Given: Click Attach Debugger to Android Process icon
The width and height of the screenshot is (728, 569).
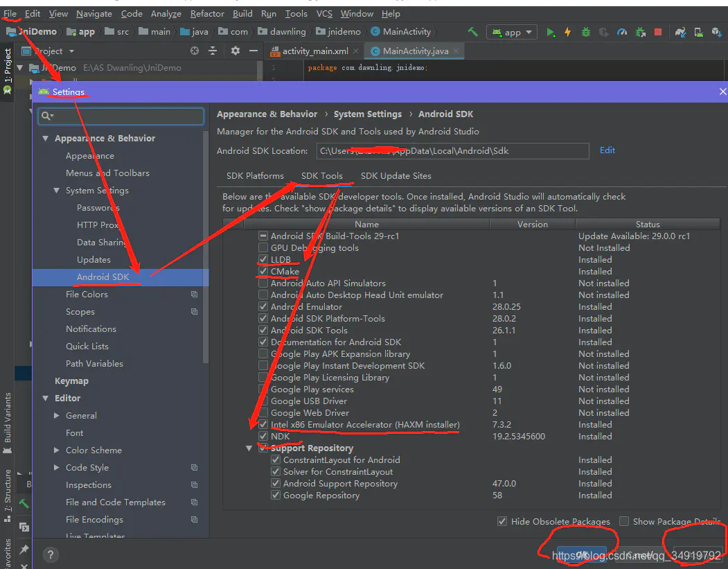Looking at the screenshot, I should pyautogui.click(x=641, y=32).
